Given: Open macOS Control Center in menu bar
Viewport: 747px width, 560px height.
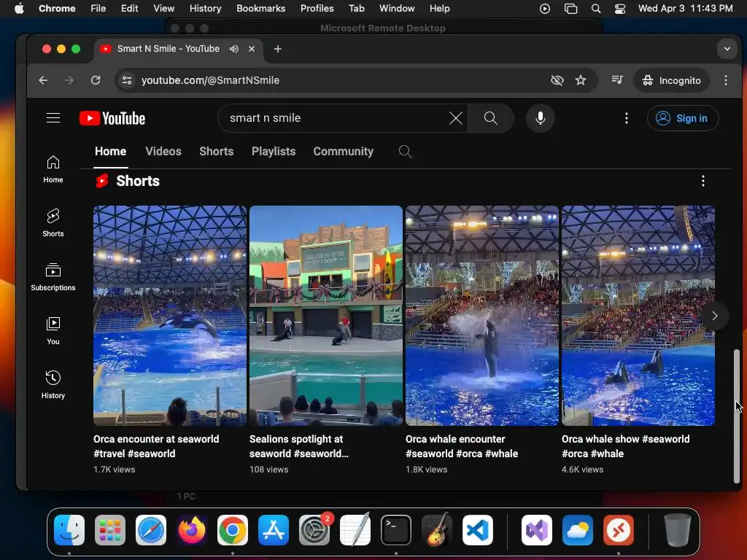Looking at the screenshot, I should (x=620, y=8).
